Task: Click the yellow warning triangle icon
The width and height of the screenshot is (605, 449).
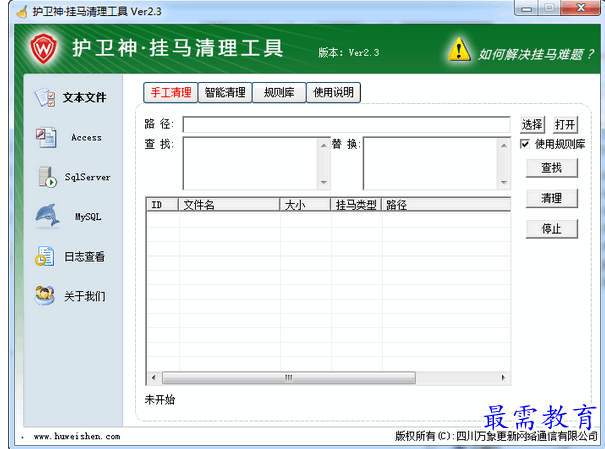Action: (459, 49)
